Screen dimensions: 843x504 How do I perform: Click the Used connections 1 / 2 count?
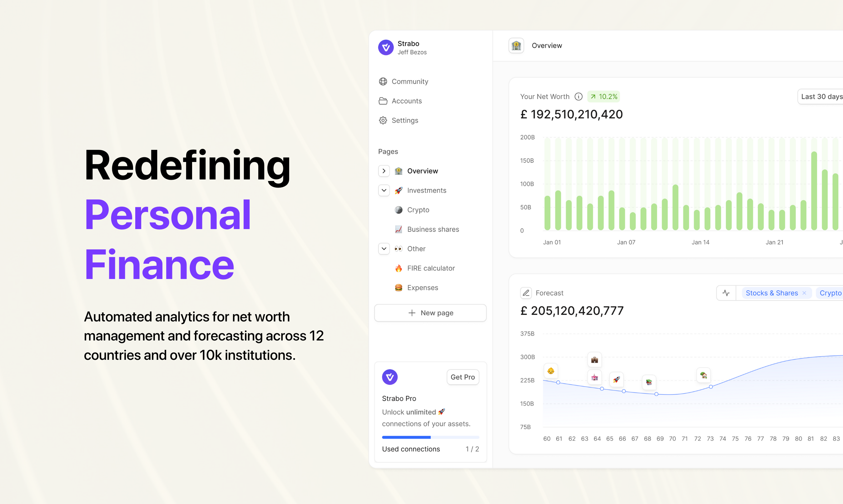[472, 449]
